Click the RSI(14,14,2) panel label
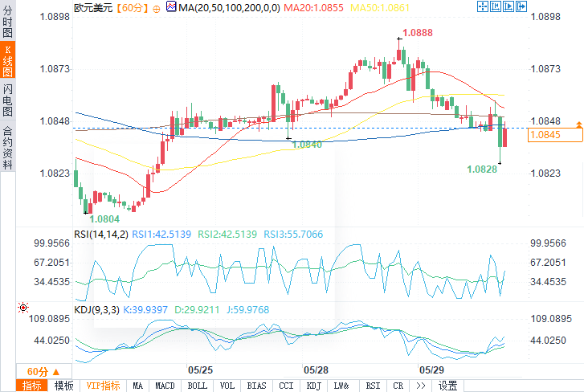584x392 pixels. (101, 235)
